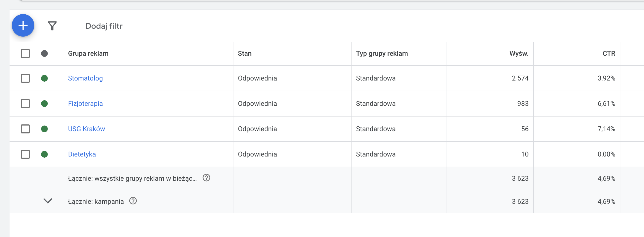The height and width of the screenshot is (237, 644).
Task: Tick the Stomatolog row checkbox
Action: click(25, 78)
